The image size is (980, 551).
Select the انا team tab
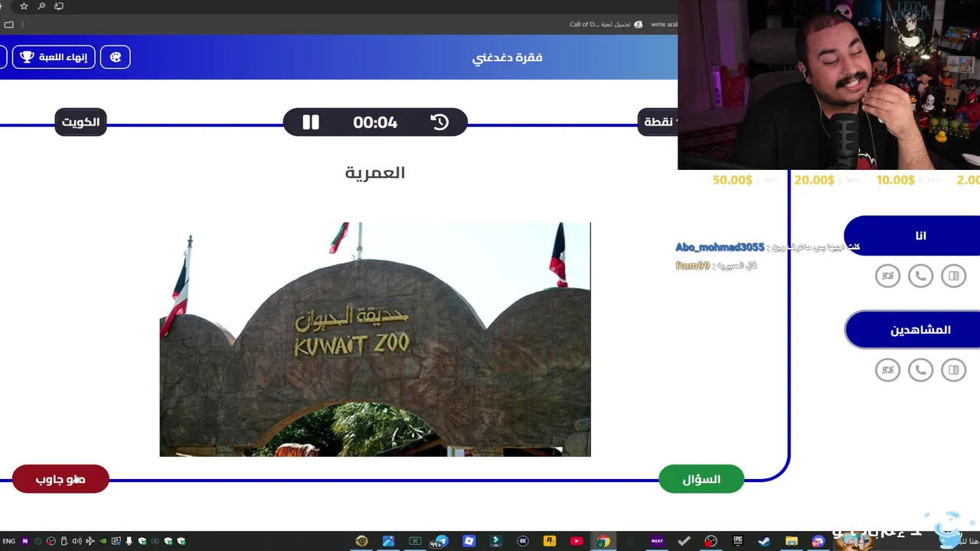913,236
